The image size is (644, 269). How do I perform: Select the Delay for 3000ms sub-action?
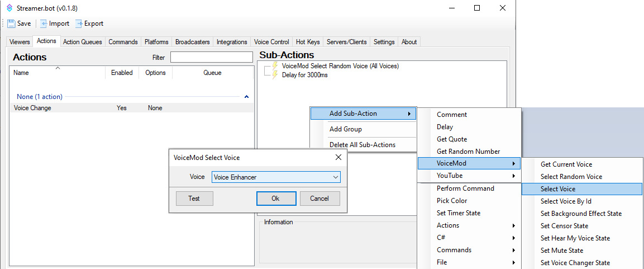tap(305, 75)
